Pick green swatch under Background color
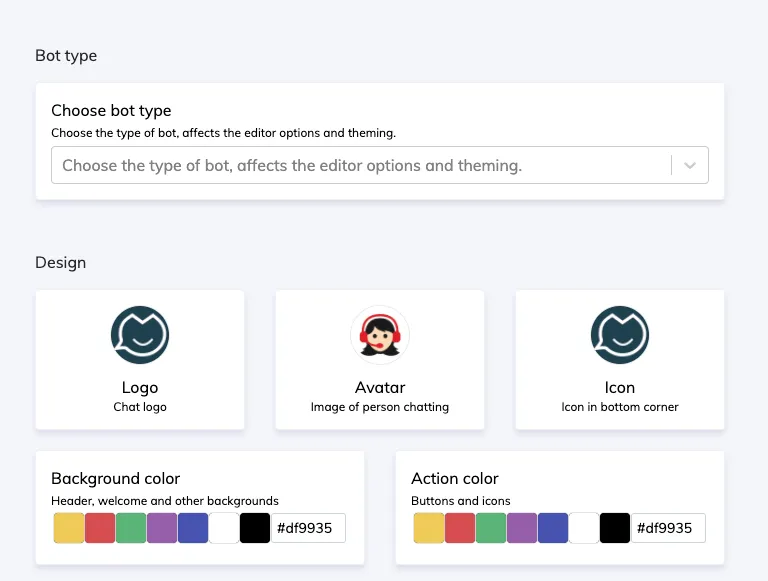 click(x=131, y=528)
